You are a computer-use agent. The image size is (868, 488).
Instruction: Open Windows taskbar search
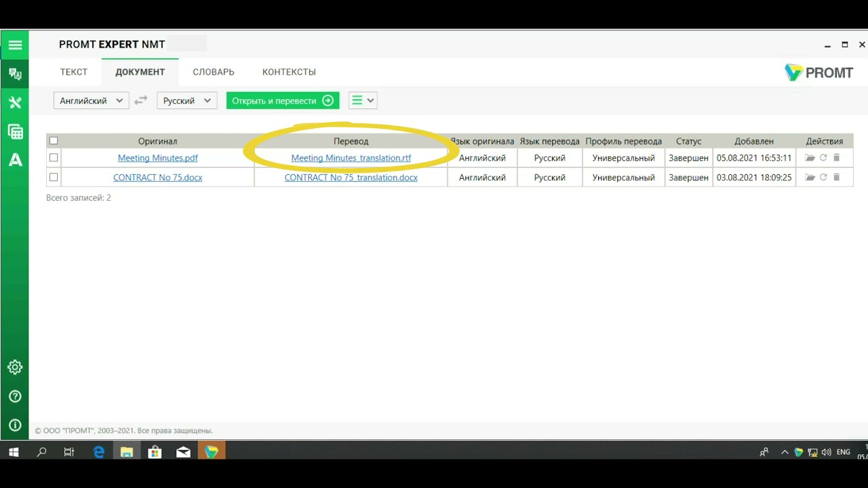41,452
